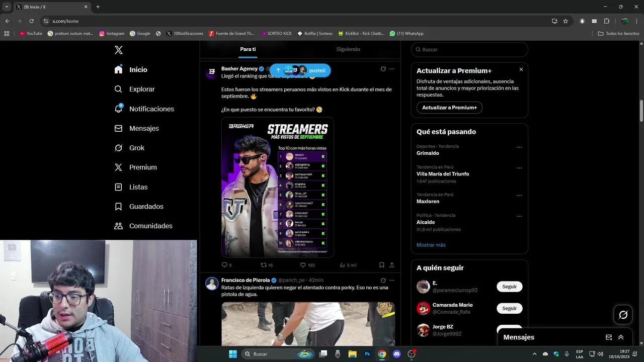Open Comunidades in sidebar
Image resolution: width=644 pixels, height=362 pixels.
pyautogui.click(x=143, y=226)
